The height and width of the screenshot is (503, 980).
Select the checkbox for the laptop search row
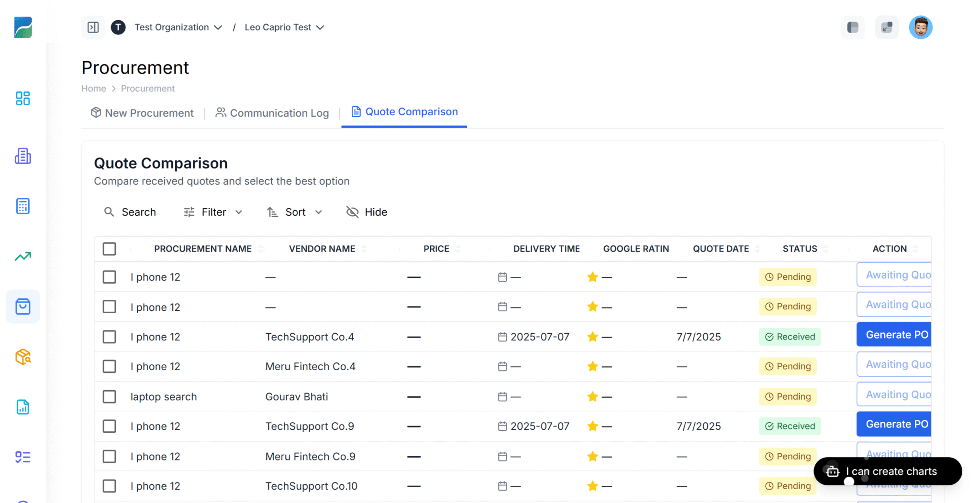pos(109,396)
